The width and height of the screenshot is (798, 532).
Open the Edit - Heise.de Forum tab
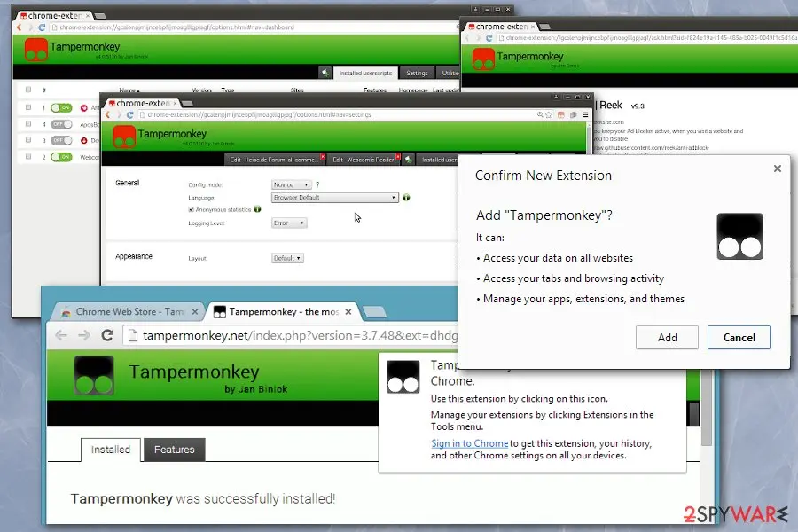274,160
